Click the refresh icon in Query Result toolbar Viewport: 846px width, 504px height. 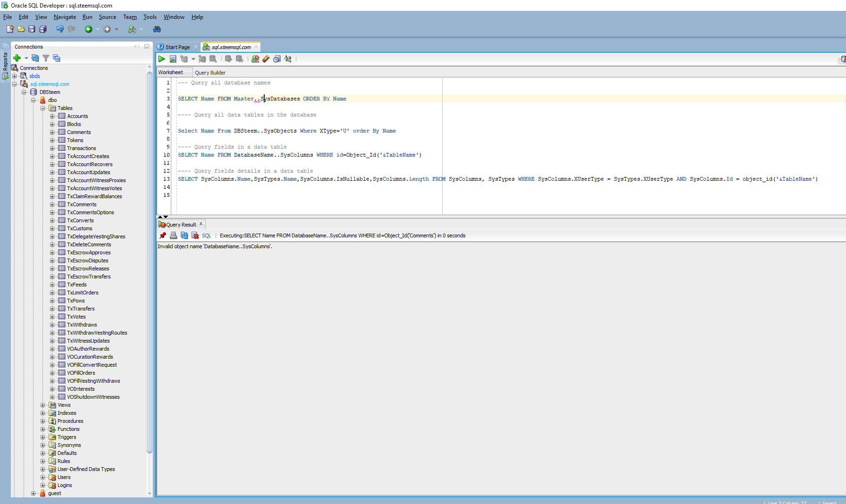click(x=184, y=235)
